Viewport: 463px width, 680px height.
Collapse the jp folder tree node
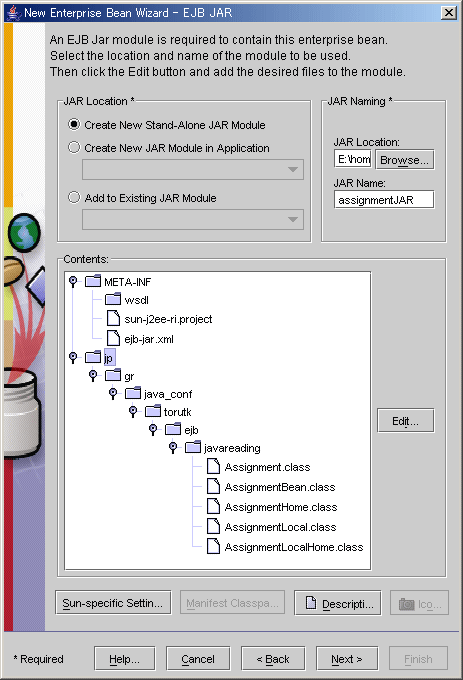(73, 357)
